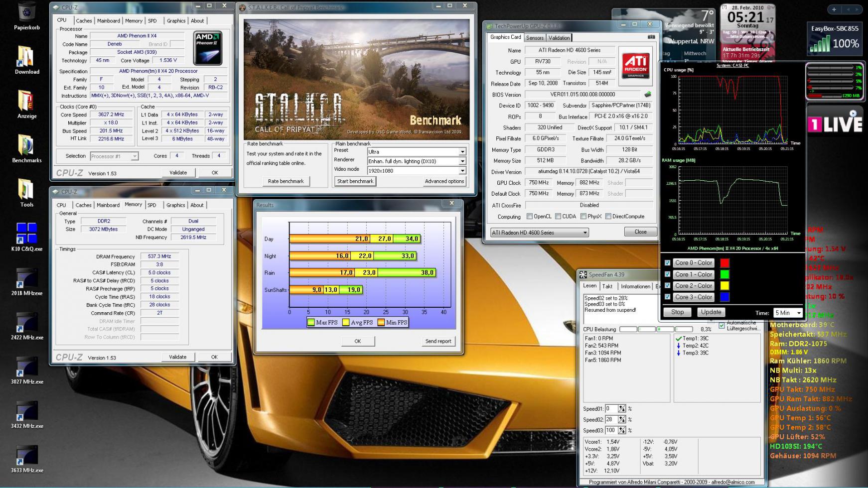This screenshot has height=488, width=868.
Task: Open the Validation tab in GPU-Z
Action: [x=559, y=38]
